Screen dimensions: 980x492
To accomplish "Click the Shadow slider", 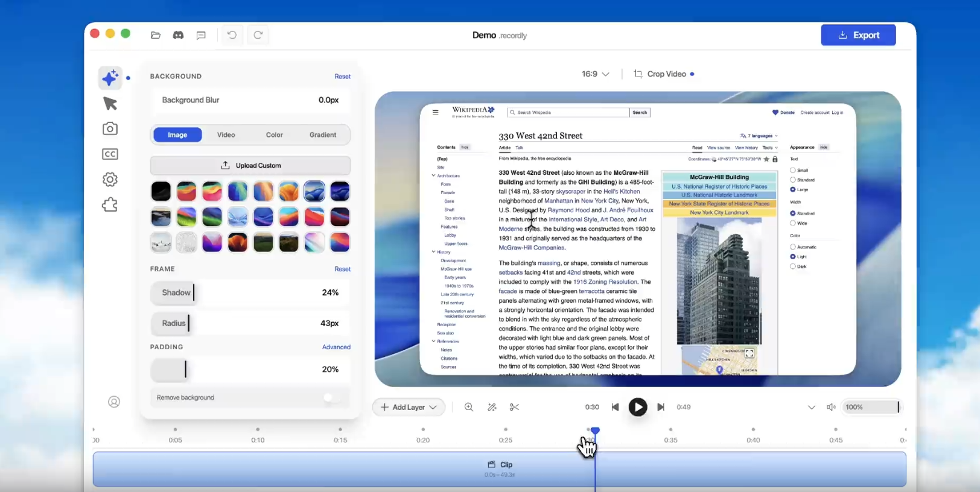I will [x=250, y=292].
